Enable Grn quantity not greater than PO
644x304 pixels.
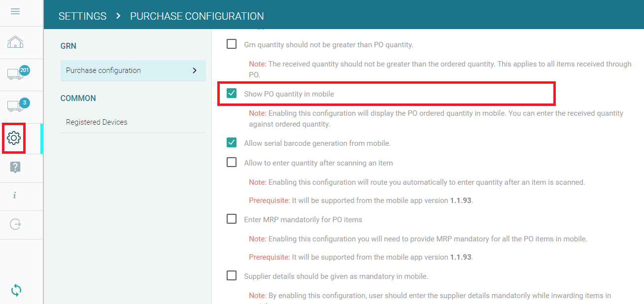[232, 44]
